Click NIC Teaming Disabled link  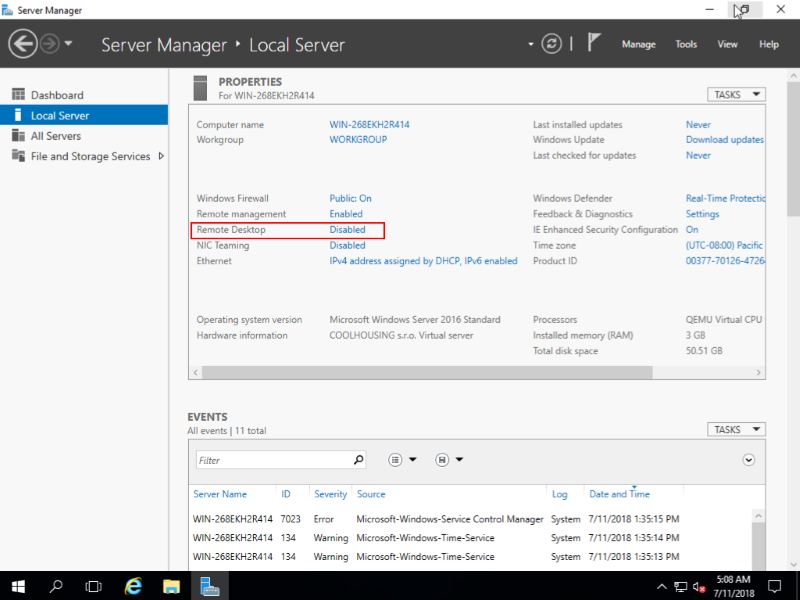point(347,245)
